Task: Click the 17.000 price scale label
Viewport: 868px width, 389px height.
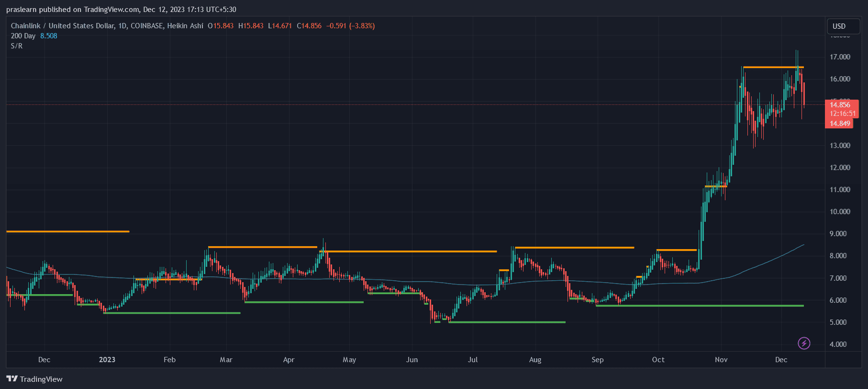Action: pyautogui.click(x=839, y=57)
